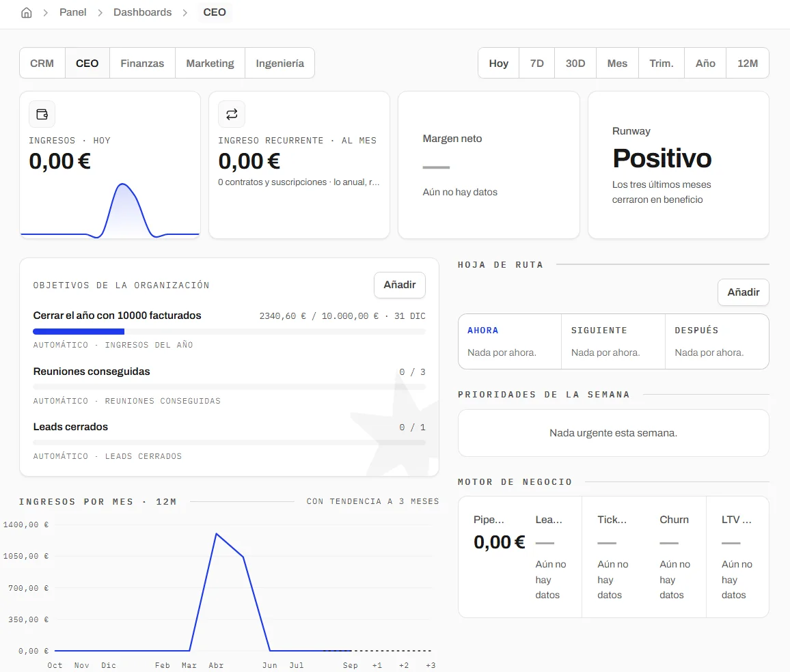Click Añadir under Hoja de Ruta

[743, 292]
